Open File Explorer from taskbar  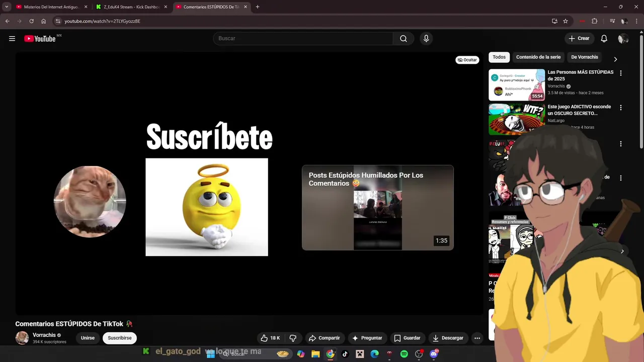pos(315,354)
